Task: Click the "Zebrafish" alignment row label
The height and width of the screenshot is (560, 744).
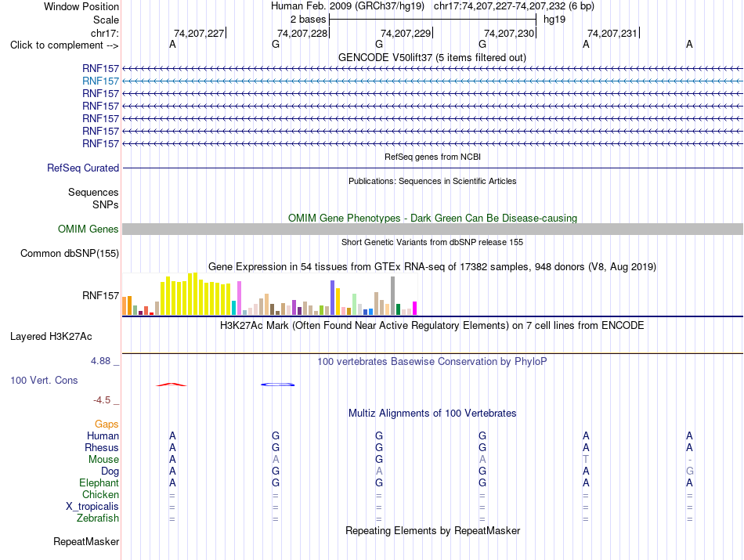Action: click(x=98, y=518)
